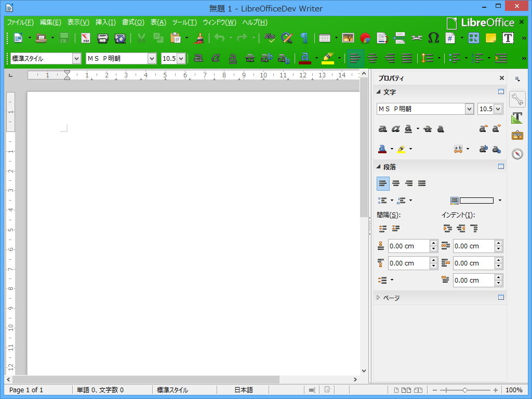This screenshot has height=399, width=532.
Task: Toggle center alignment in toolbar
Action: pos(373,58)
